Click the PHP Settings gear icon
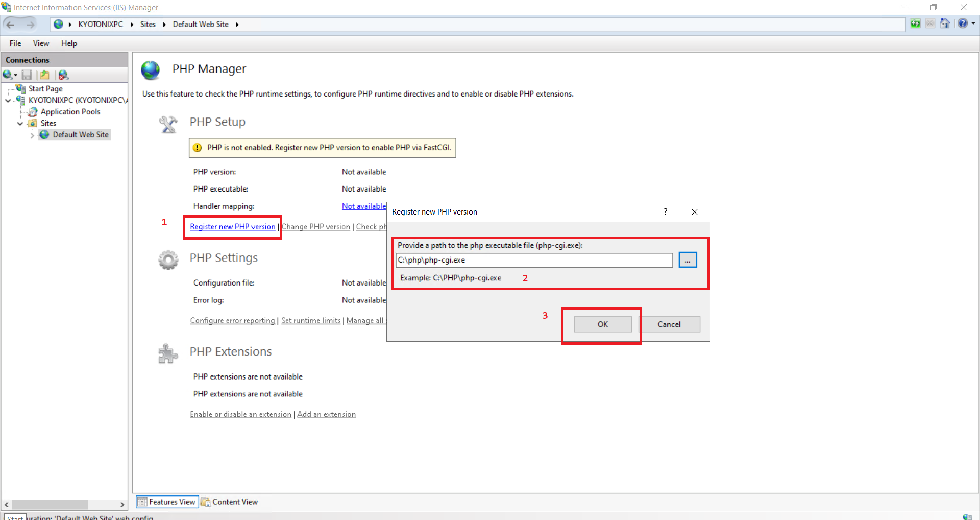980x520 pixels. coord(168,260)
